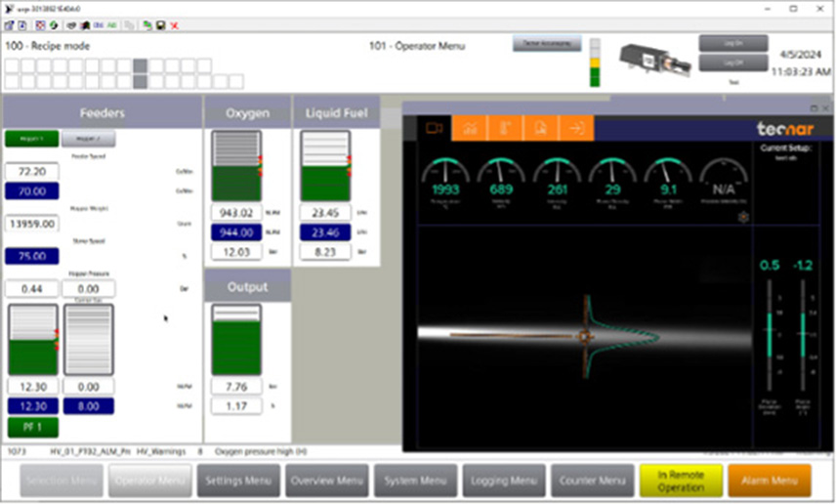Click the orange document report icon
Screen dimensions: 836x504
(x=541, y=128)
